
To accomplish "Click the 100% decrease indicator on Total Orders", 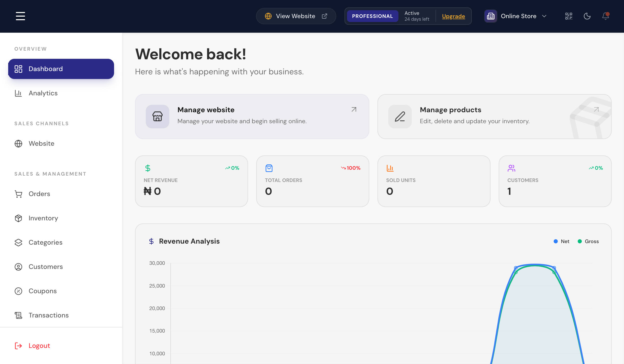I will pyautogui.click(x=351, y=168).
